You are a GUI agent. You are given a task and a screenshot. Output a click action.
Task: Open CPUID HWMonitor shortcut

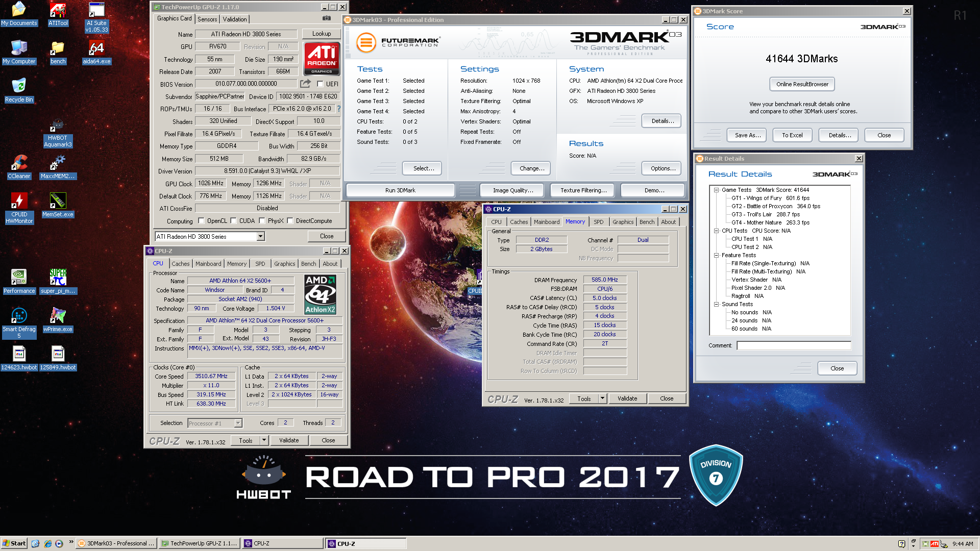point(19,208)
